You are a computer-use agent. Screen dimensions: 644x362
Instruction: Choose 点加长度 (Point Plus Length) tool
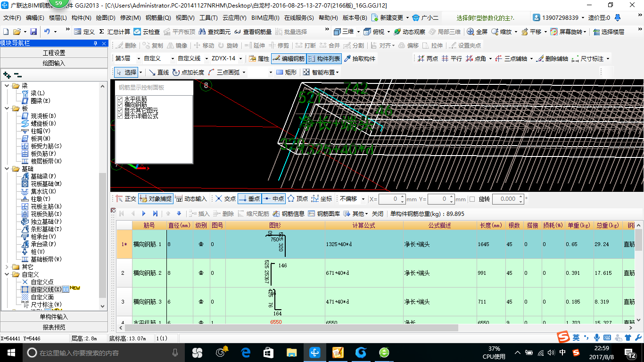coord(188,72)
